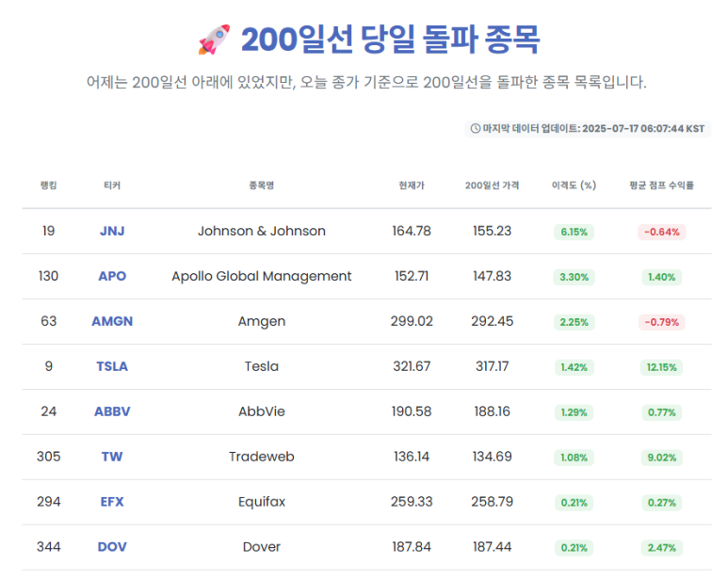728x580 pixels.
Task: Click the 6.15% deviation badge
Action: click(x=574, y=232)
